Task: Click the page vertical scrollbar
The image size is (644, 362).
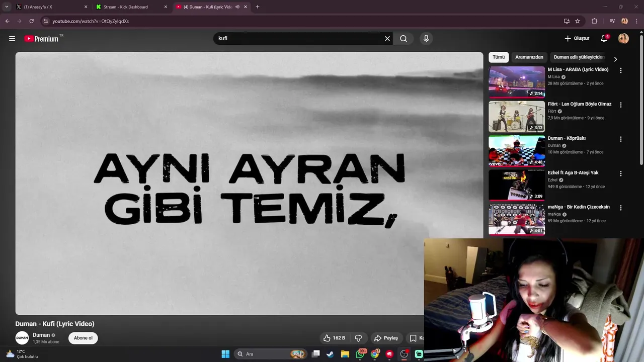Action: pyautogui.click(x=641, y=101)
